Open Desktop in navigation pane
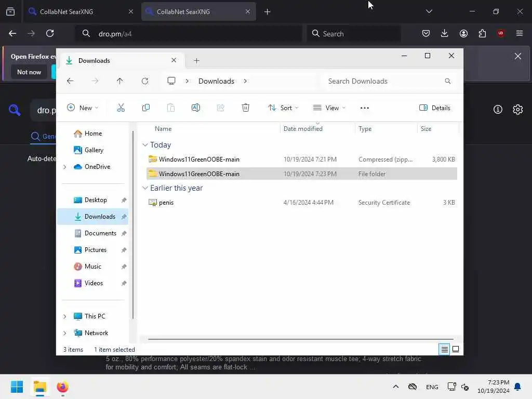The height and width of the screenshot is (399, 532). tap(96, 200)
